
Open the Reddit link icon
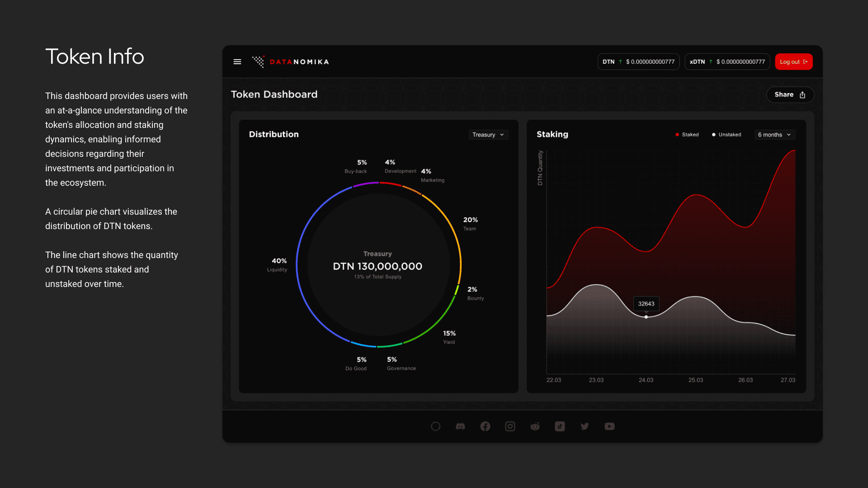point(535,426)
